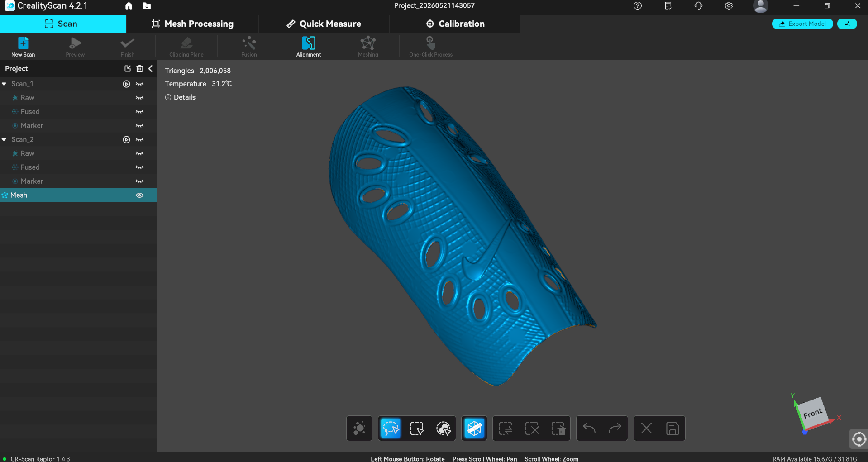Reset view with the target icon
868x462 pixels.
click(x=858, y=439)
